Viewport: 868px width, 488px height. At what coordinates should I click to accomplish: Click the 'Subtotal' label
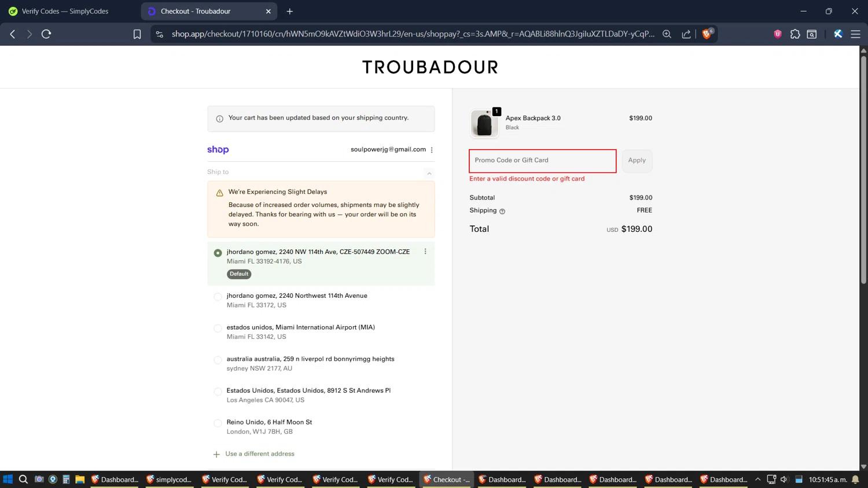pyautogui.click(x=482, y=198)
